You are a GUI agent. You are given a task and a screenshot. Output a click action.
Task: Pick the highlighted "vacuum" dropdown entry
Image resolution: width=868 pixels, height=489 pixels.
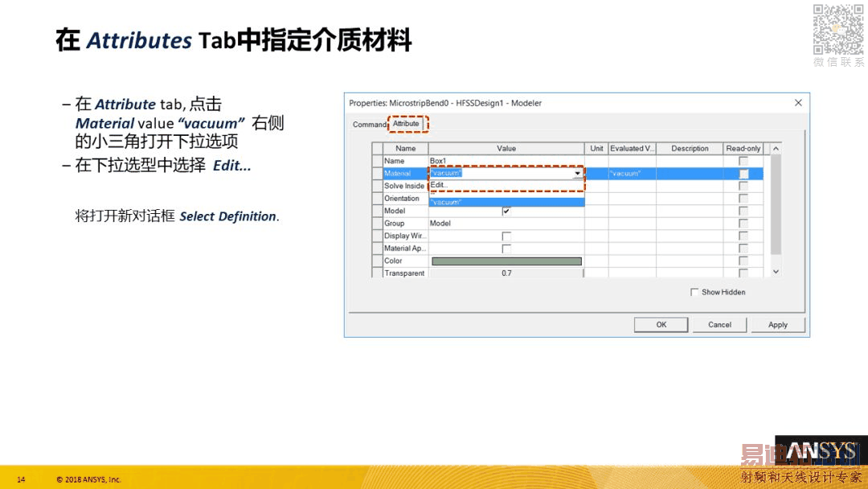506,202
